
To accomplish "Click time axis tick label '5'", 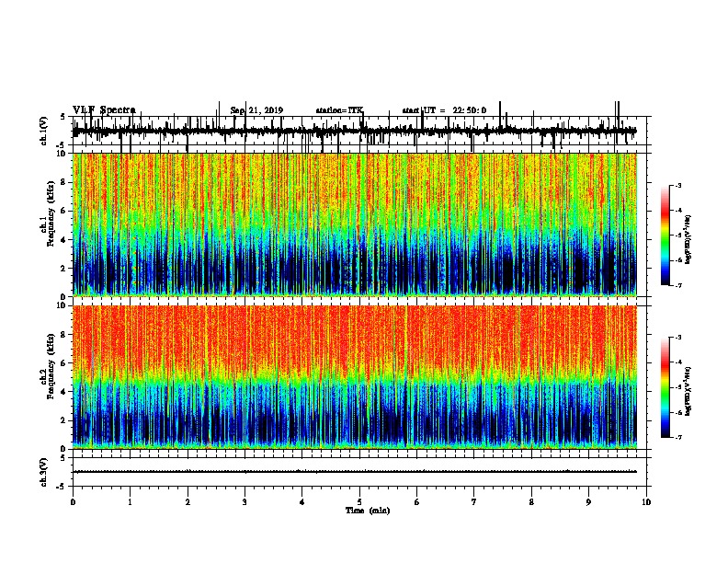I will [359, 502].
